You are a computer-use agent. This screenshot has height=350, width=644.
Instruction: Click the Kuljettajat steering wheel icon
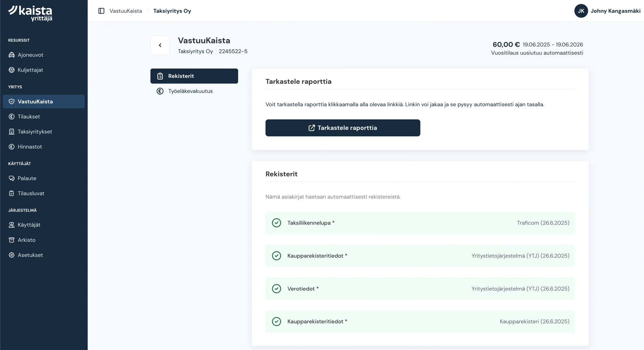(12, 70)
